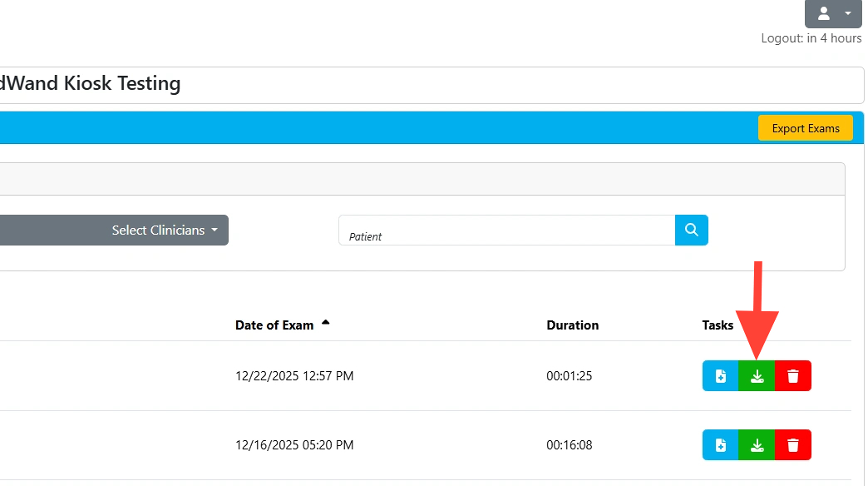Expand the Select Clinicians dropdown
The image size is (868, 486).
coord(165,231)
